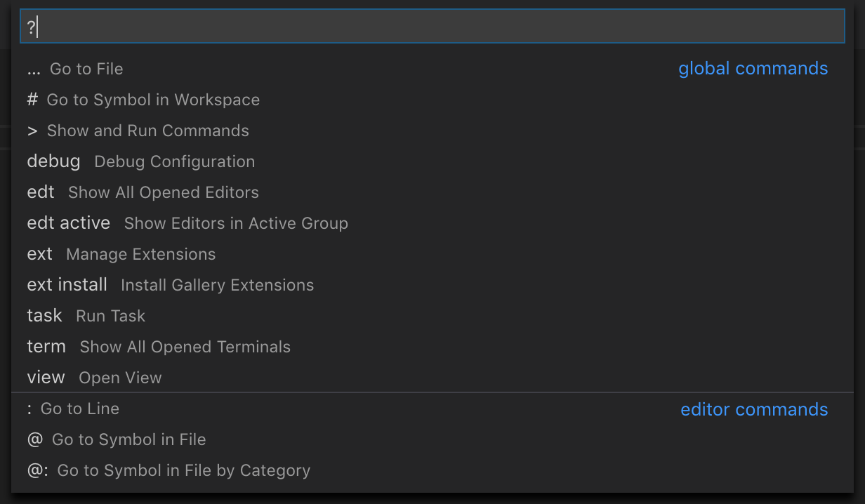The width and height of the screenshot is (865, 504).
Task: Select 'task Run Task' entry
Action: click(432, 316)
